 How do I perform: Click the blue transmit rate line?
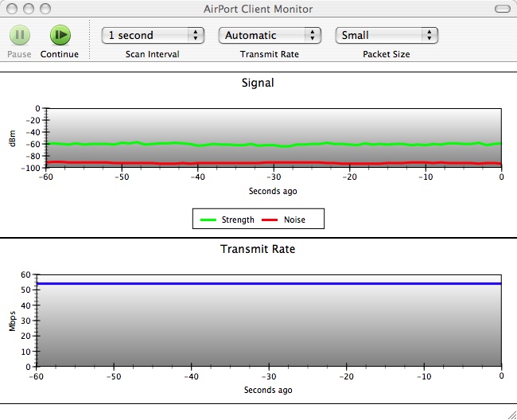269,283
